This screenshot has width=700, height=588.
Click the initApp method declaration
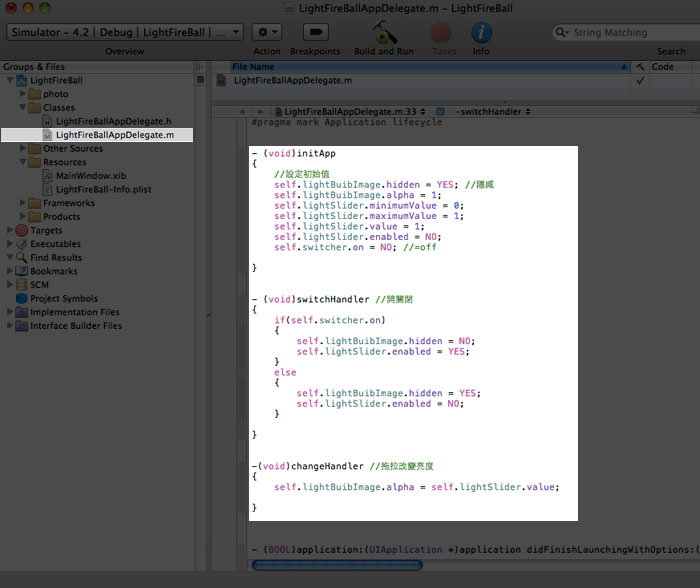(294, 154)
